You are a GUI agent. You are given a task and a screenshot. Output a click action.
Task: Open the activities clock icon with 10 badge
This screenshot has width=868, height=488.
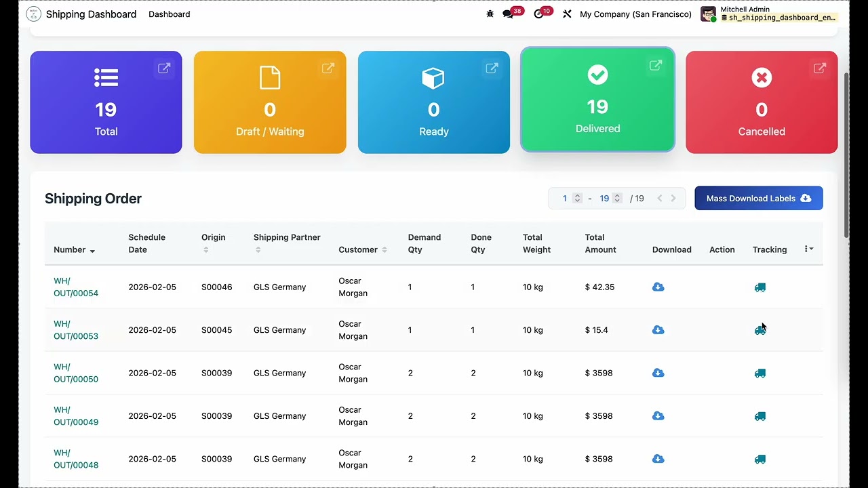[x=542, y=13]
